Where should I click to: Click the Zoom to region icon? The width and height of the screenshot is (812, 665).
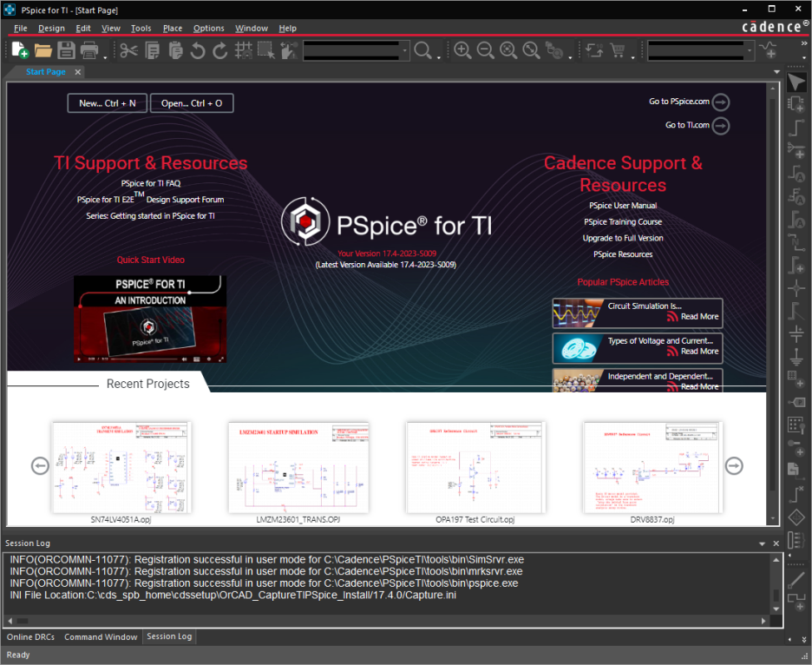coord(508,50)
